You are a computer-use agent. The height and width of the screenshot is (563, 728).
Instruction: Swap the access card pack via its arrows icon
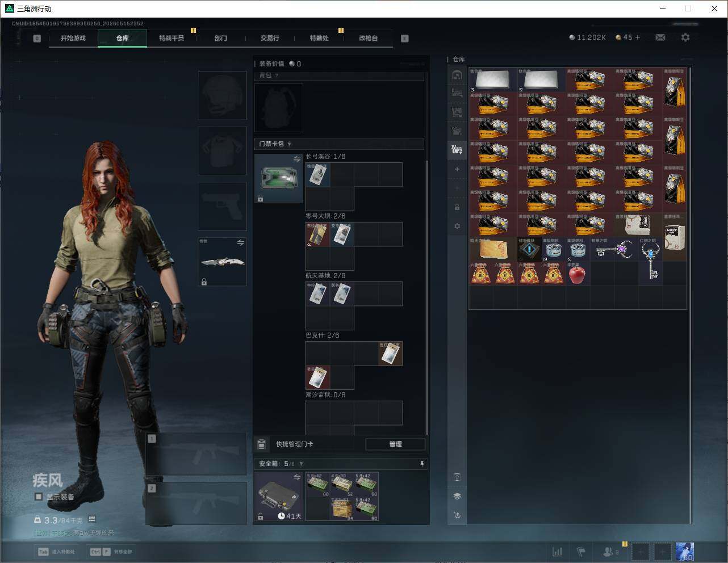pos(297,159)
